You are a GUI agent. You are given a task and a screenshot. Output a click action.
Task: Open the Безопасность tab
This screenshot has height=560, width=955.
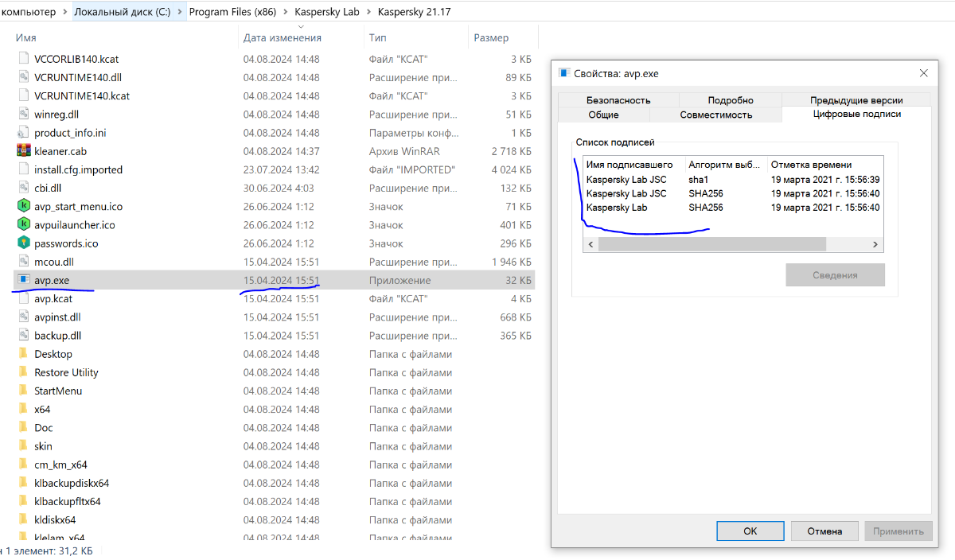(x=618, y=100)
